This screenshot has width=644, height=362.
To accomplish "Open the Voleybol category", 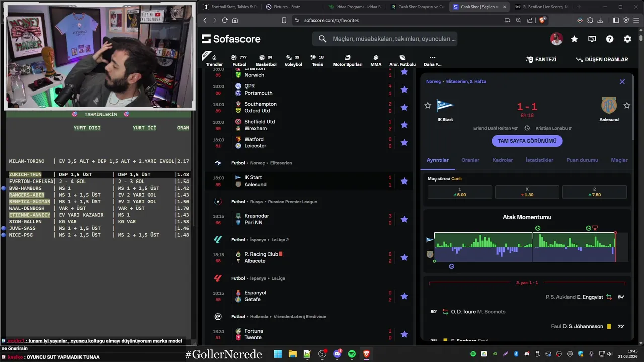I will (293, 60).
